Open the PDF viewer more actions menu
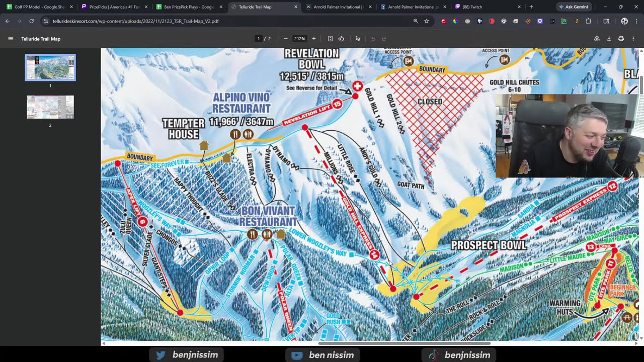 (x=633, y=39)
